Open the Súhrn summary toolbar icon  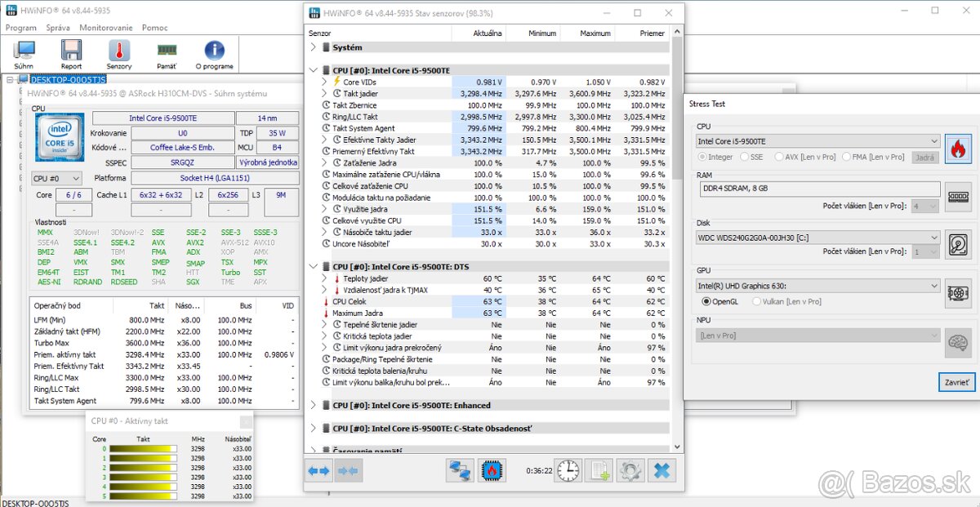coord(24,55)
